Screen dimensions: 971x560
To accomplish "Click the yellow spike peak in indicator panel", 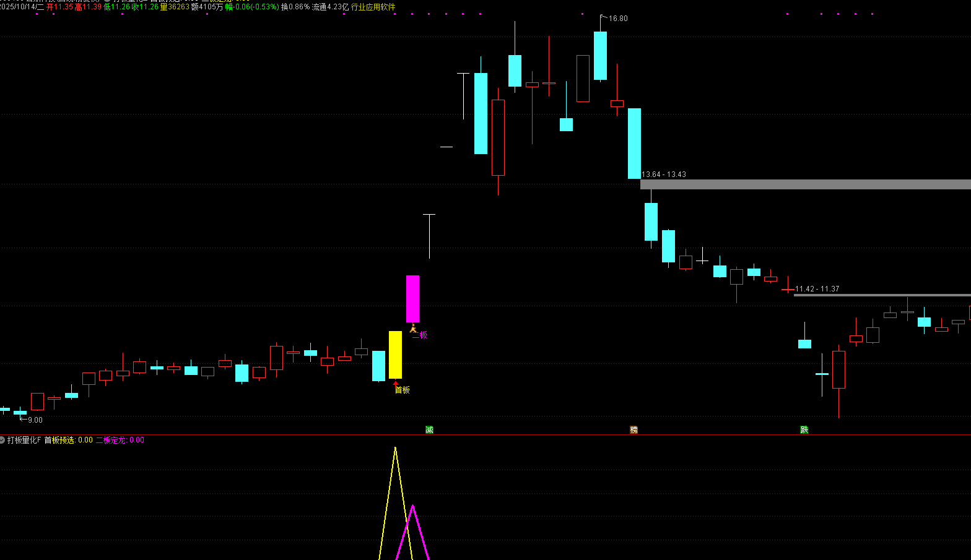I will (x=395, y=448).
